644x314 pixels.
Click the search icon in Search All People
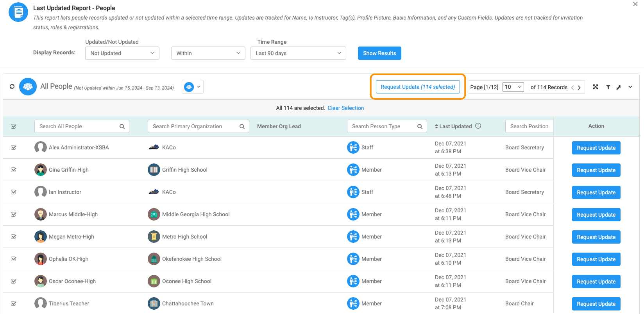pyautogui.click(x=122, y=126)
